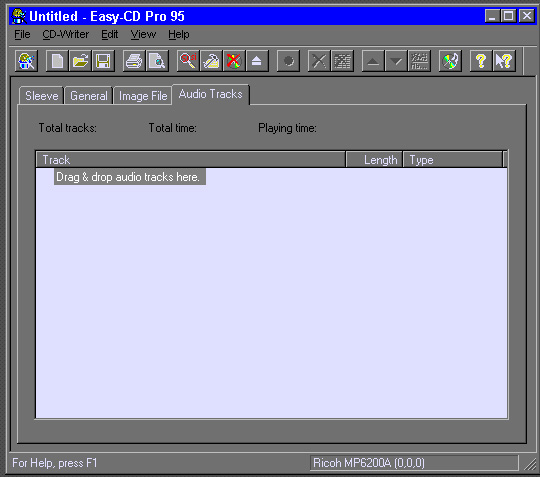The image size is (540, 477).
Task: Select the Audio Tracks tab
Action: (211, 94)
